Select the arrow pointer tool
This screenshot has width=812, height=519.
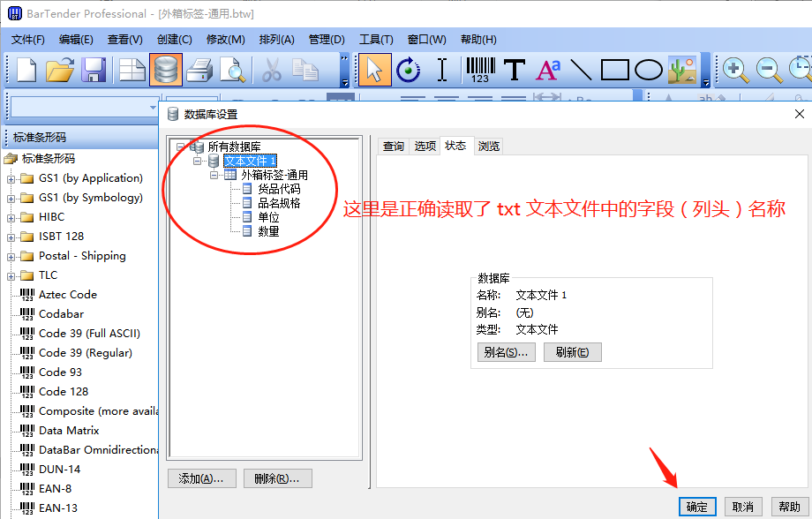(374, 70)
